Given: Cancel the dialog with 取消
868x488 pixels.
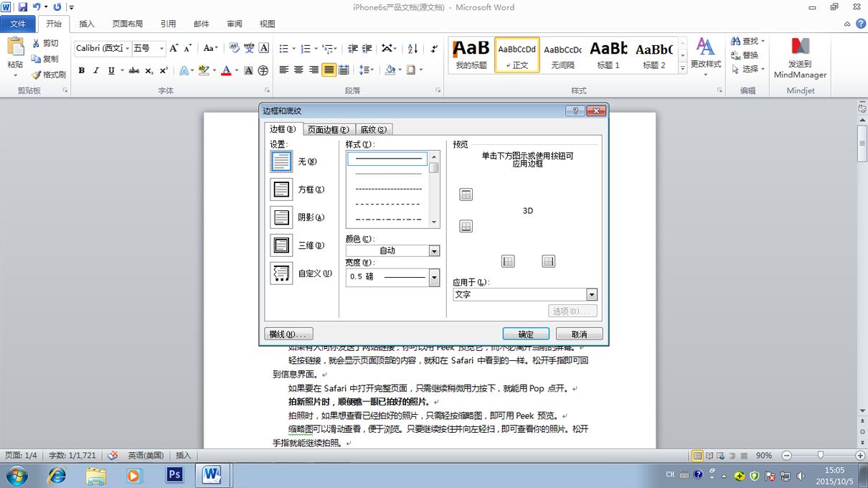Looking at the screenshot, I should click(579, 334).
